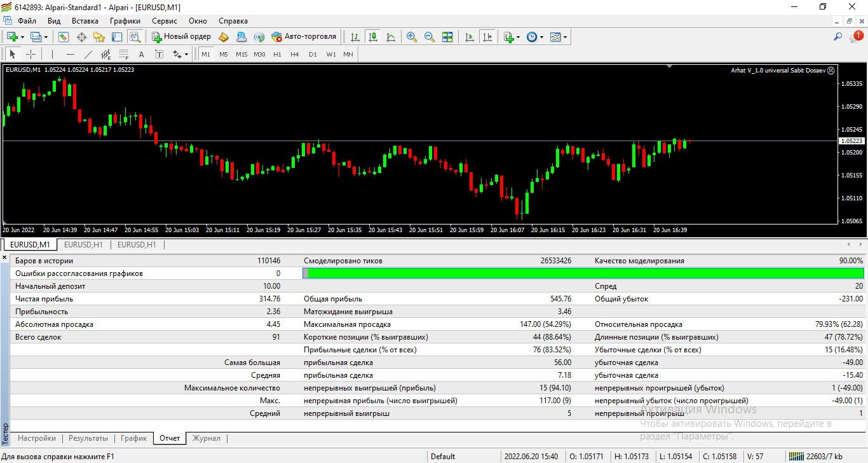Select the text A tool
The image size is (868, 463).
point(141,54)
